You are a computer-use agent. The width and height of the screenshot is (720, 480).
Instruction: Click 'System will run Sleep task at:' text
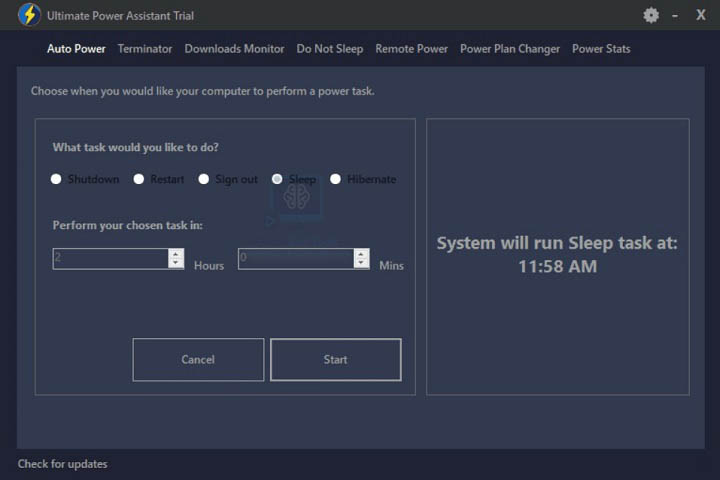[x=557, y=243]
